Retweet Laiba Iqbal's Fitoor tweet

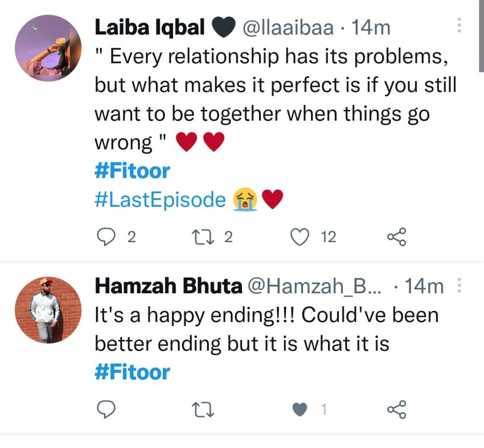[x=203, y=237]
